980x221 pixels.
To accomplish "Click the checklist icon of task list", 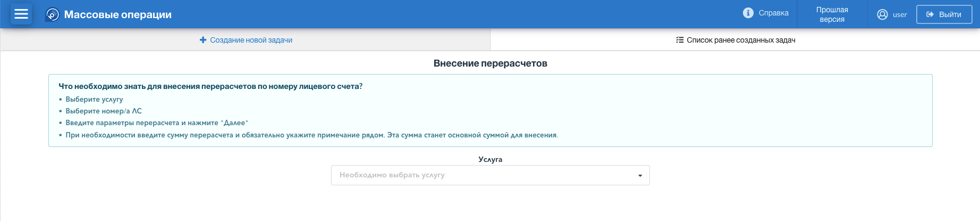I will click(x=680, y=40).
